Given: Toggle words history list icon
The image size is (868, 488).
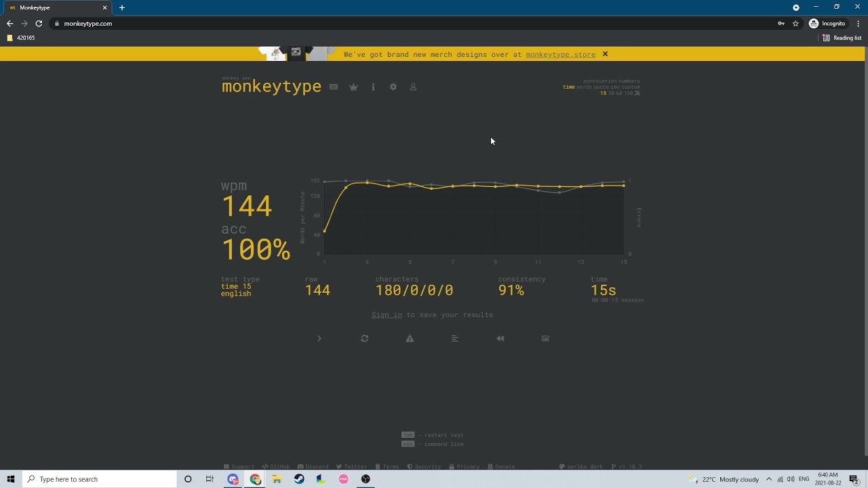Looking at the screenshot, I should point(455,338).
